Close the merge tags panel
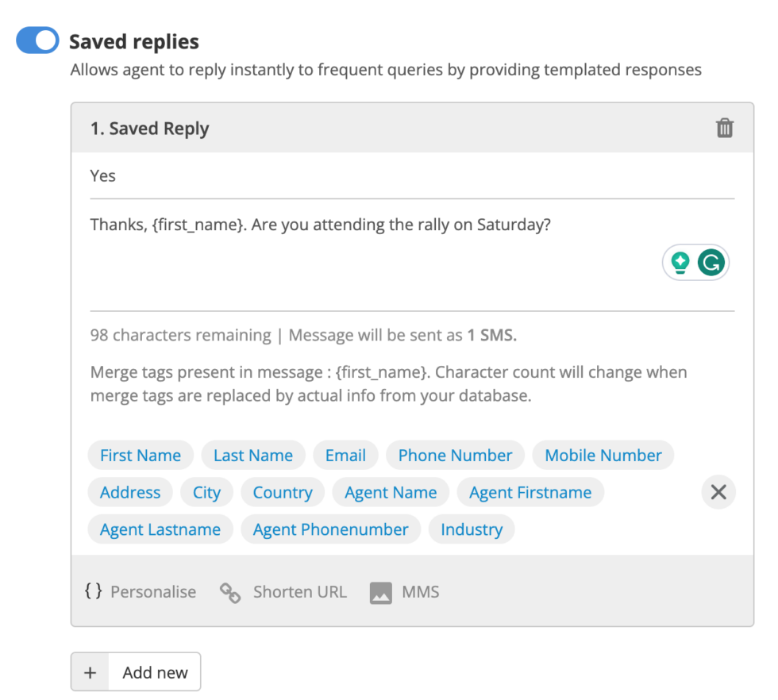 (x=718, y=492)
